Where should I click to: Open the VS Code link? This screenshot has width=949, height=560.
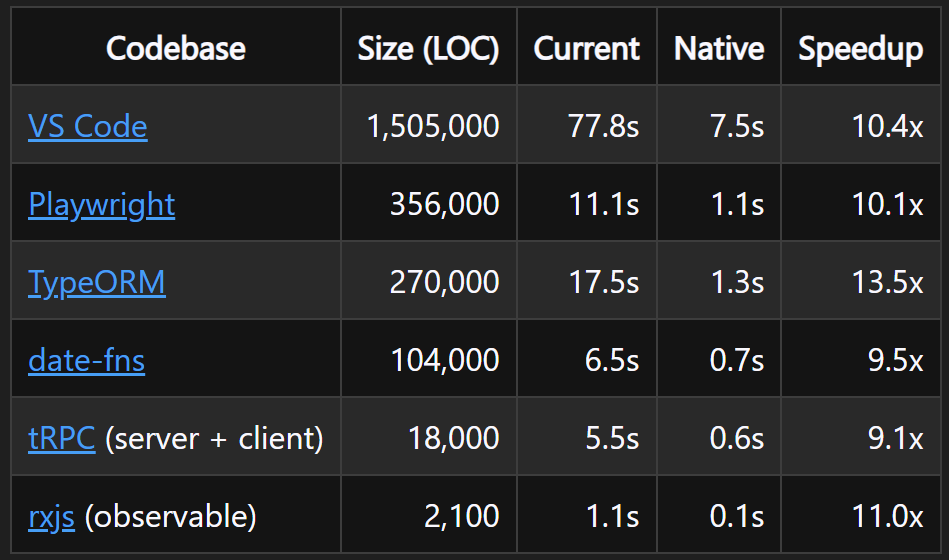88,127
